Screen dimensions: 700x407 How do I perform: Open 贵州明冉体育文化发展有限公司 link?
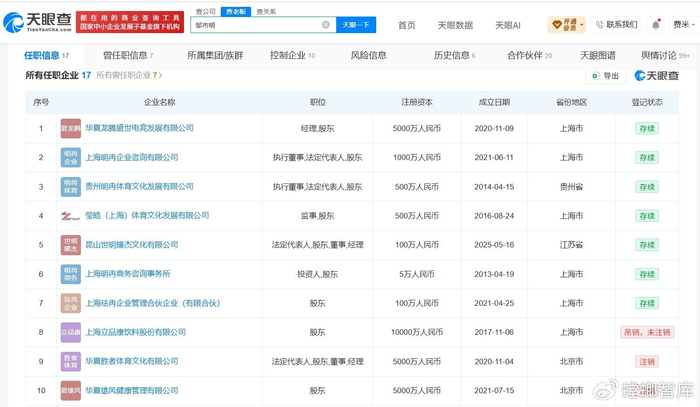click(x=139, y=186)
